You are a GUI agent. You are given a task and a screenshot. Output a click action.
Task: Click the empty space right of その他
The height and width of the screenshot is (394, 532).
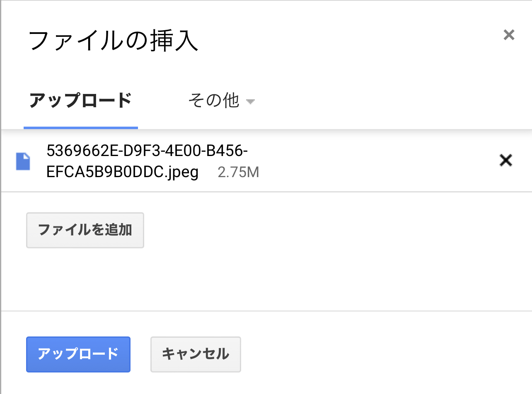tap(373, 101)
